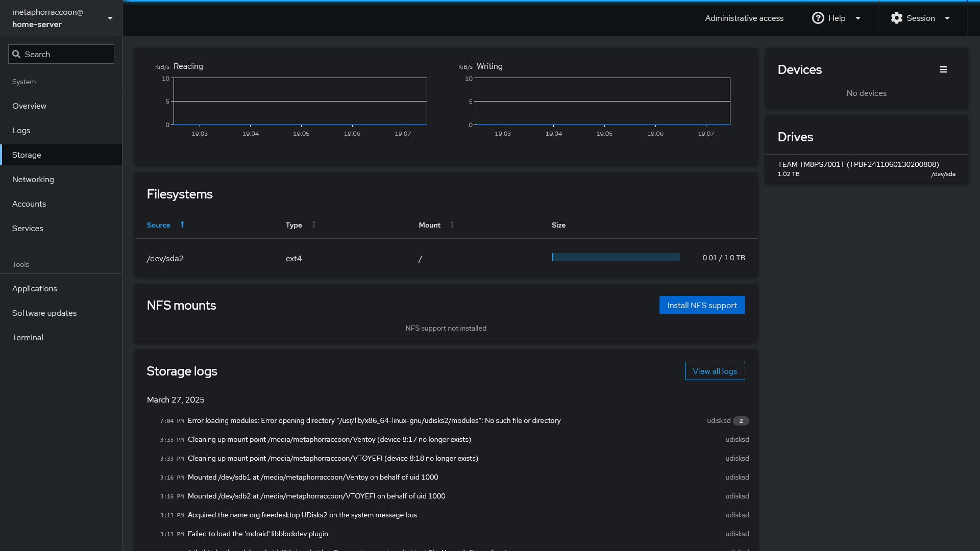Image resolution: width=980 pixels, height=551 pixels.
Task: Click the Source column header
Action: click(159, 225)
